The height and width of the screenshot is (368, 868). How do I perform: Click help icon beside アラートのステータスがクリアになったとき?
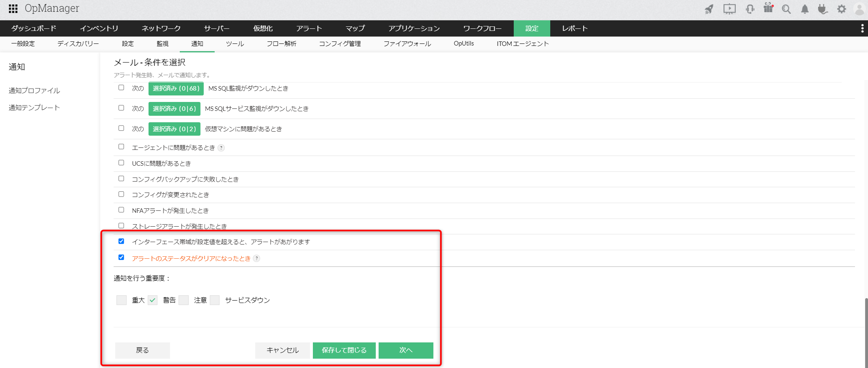(256, 258)
